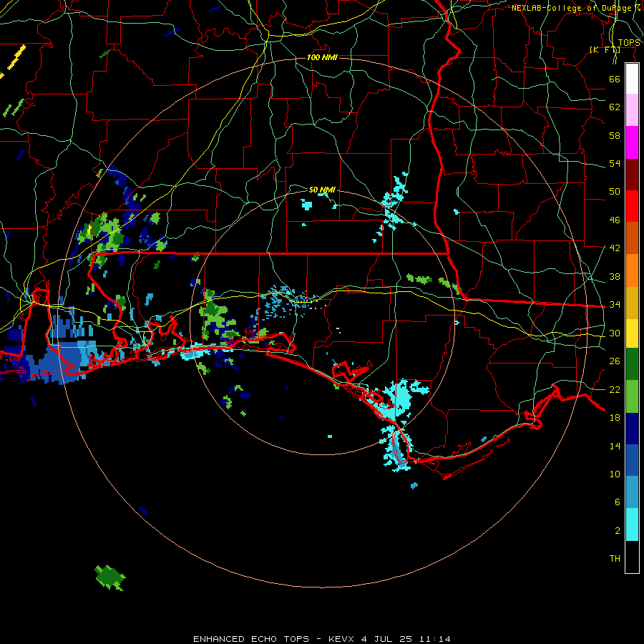Select the navy blue swatch in the color scale
644x644 pixels.
632,429
